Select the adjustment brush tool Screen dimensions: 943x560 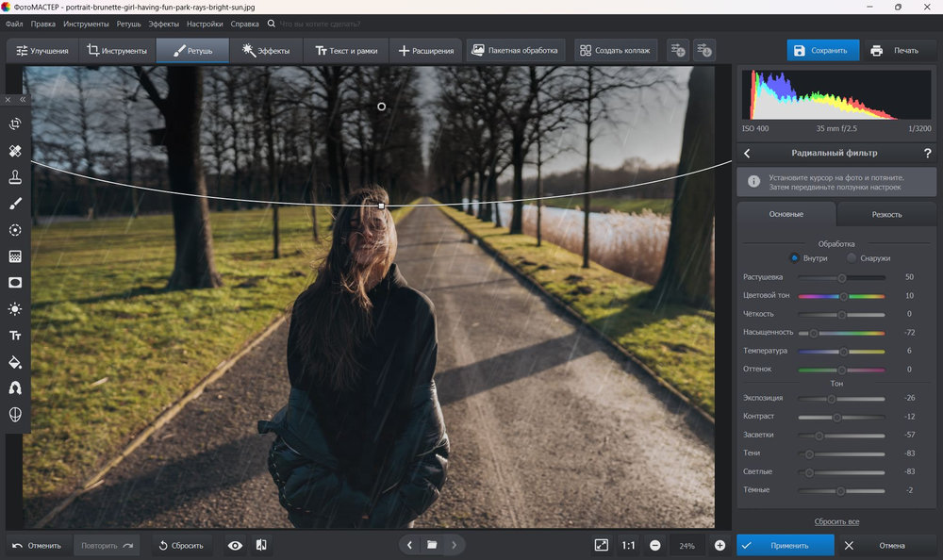coord(15,204)
